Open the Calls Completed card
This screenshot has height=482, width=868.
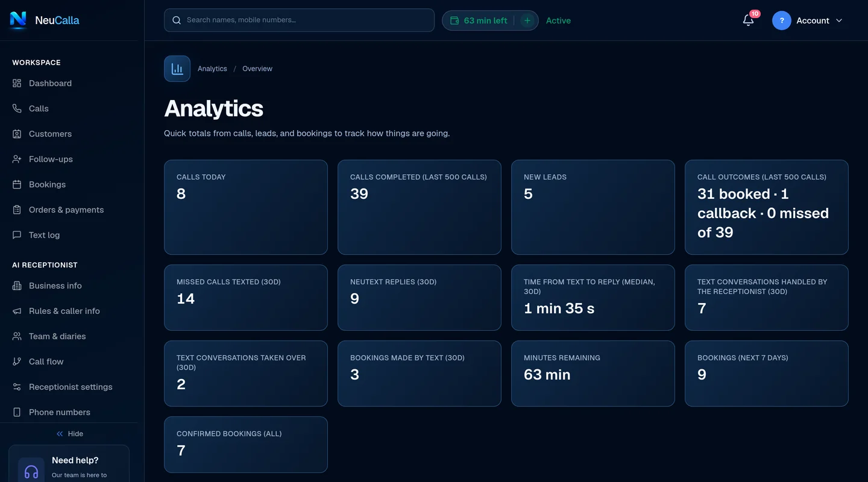click(x=420, y=207)
